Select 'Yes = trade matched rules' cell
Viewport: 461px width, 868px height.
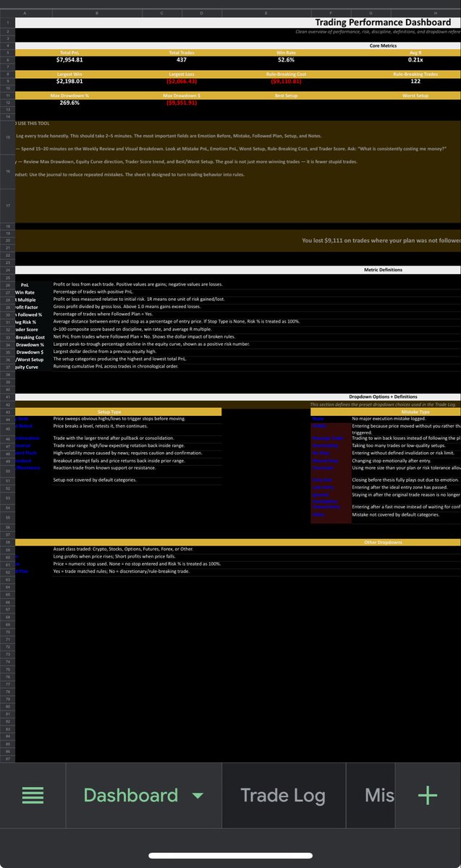point(121,571)
